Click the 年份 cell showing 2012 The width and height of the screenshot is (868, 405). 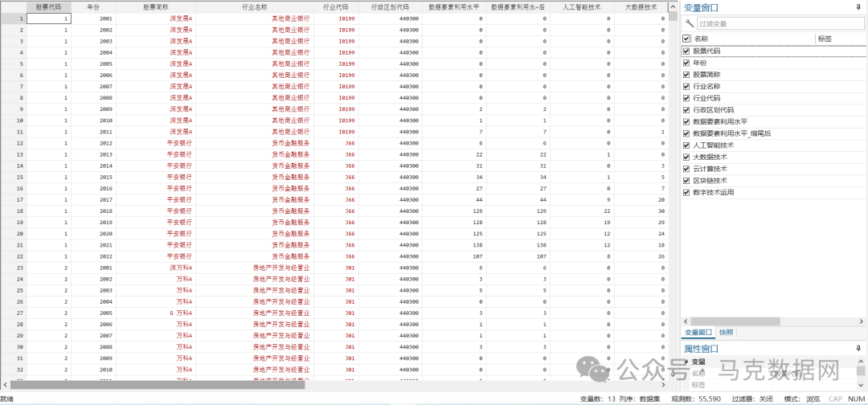click(x=93, y=143)
